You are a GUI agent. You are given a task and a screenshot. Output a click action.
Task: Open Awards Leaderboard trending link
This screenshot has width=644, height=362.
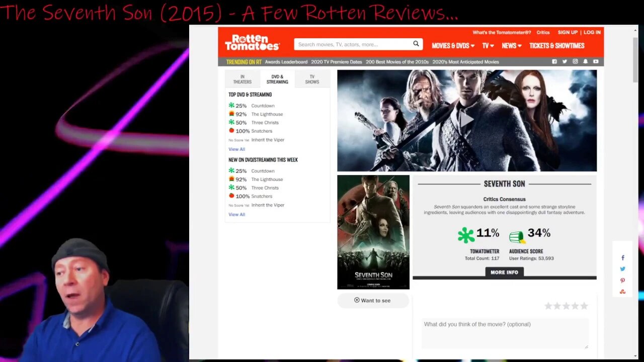286,62
